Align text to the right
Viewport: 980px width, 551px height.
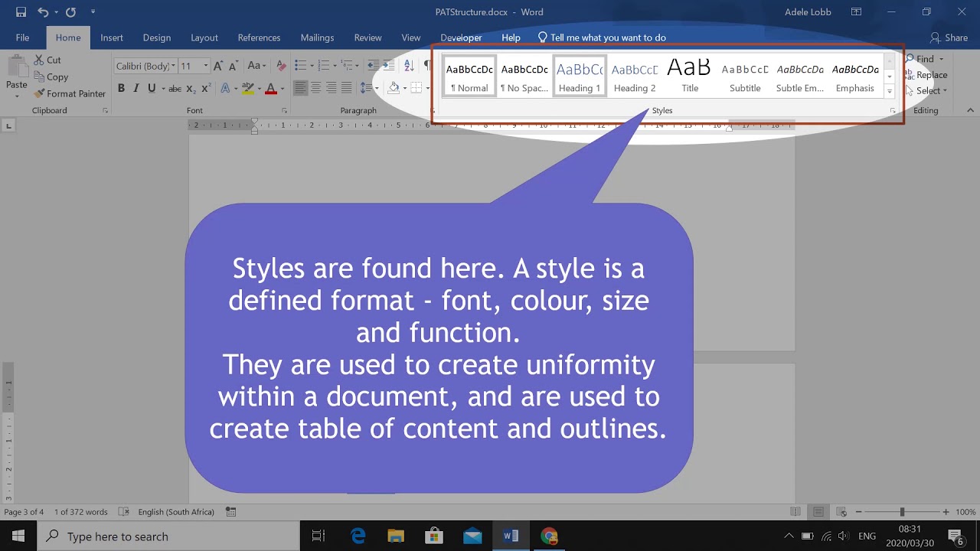(331, 88)
